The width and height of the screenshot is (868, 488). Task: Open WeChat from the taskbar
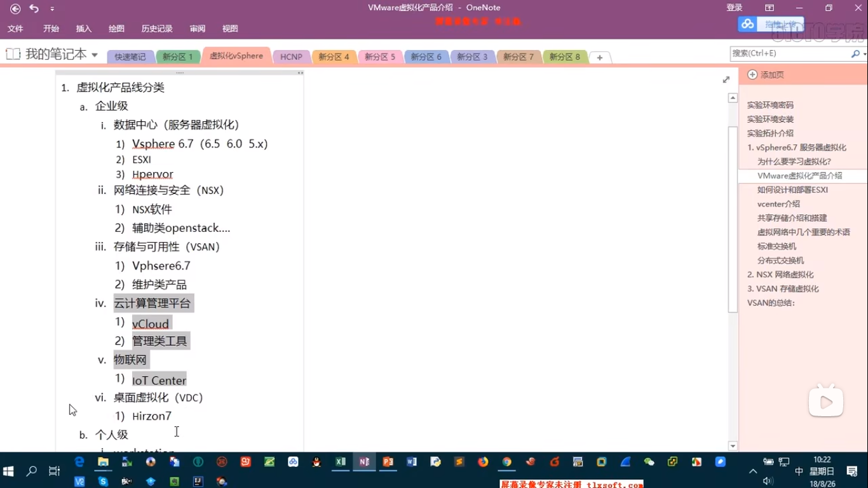pyautogui.click(x=649, y=462)
